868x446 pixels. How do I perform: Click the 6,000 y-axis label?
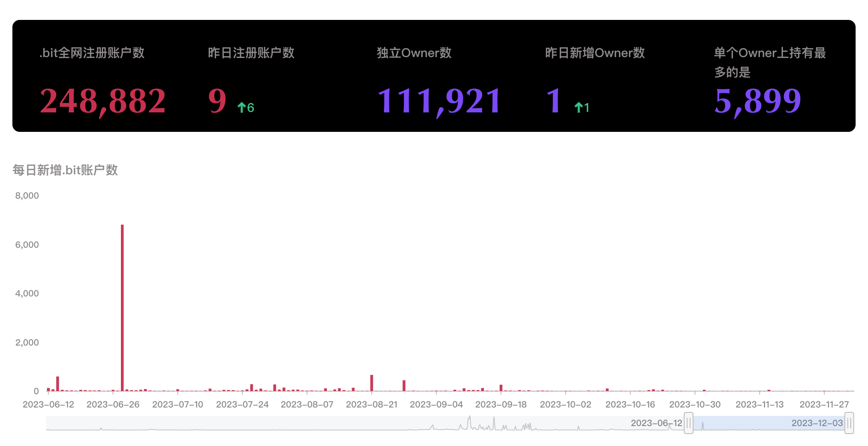(x=27, y=245)
